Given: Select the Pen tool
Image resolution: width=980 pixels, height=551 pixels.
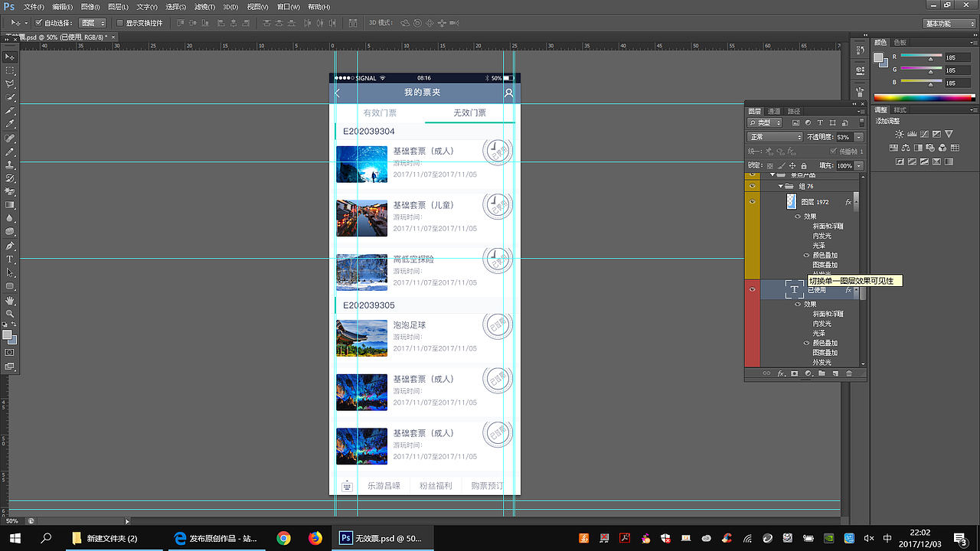Looking at the screenshot, I should coord(10,246).
